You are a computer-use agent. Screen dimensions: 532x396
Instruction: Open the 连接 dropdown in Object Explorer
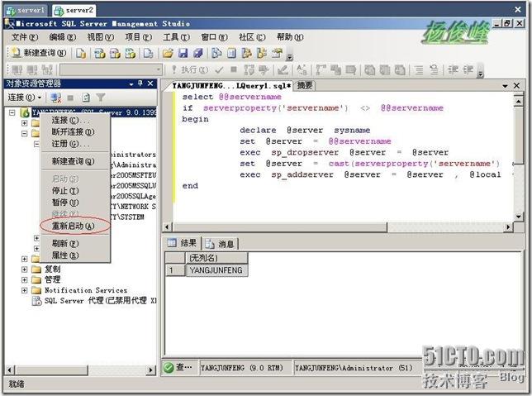(25, 98)
